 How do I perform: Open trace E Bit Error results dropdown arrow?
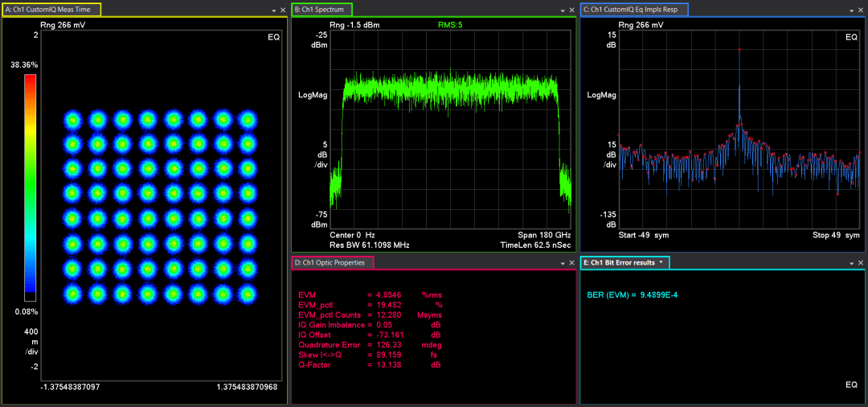coord(851,264)
